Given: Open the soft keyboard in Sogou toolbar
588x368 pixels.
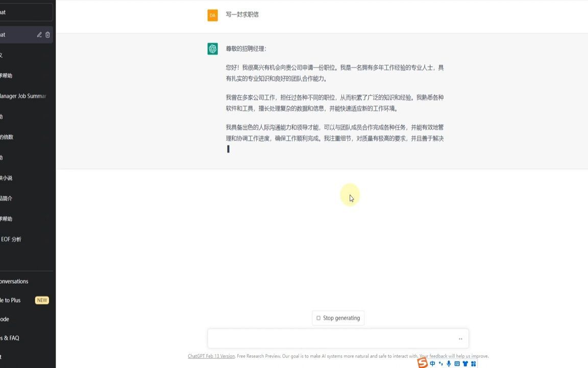Looking at the screenshot, I should 457,363.
